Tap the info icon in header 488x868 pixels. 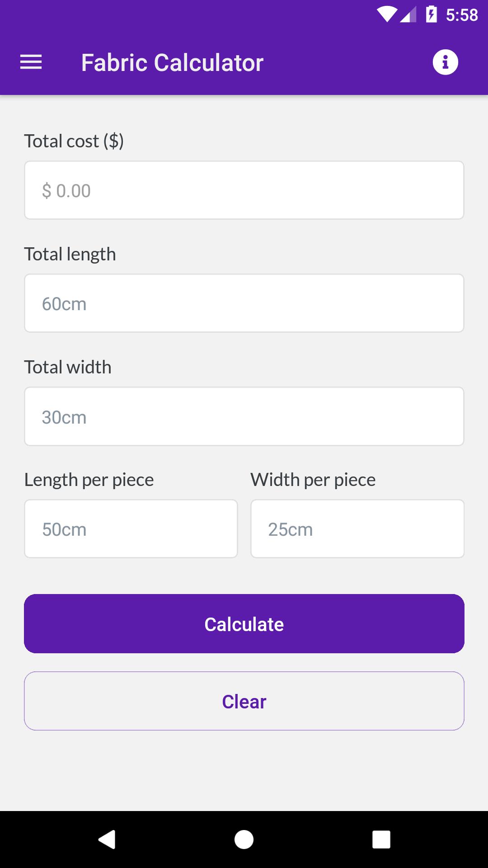pyautogui.click(x=445, y=62)
